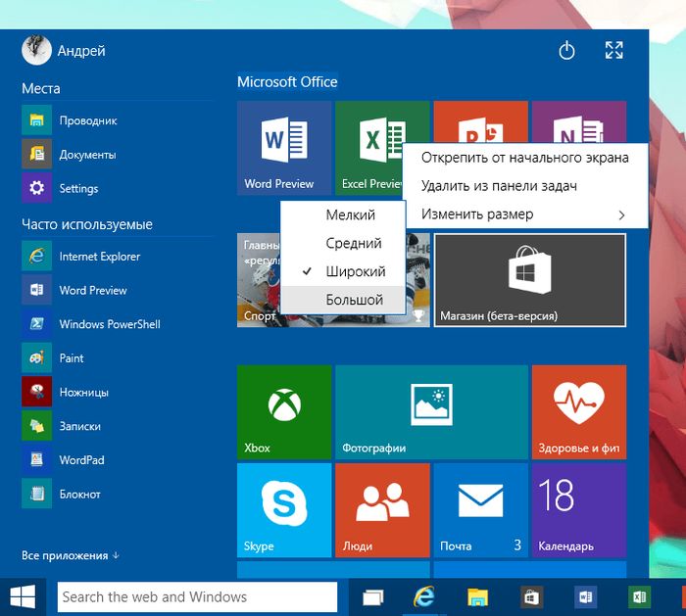The image size is (686, 616).
Task: Open the Фотографии tile
Action: (x=432, y=412)
